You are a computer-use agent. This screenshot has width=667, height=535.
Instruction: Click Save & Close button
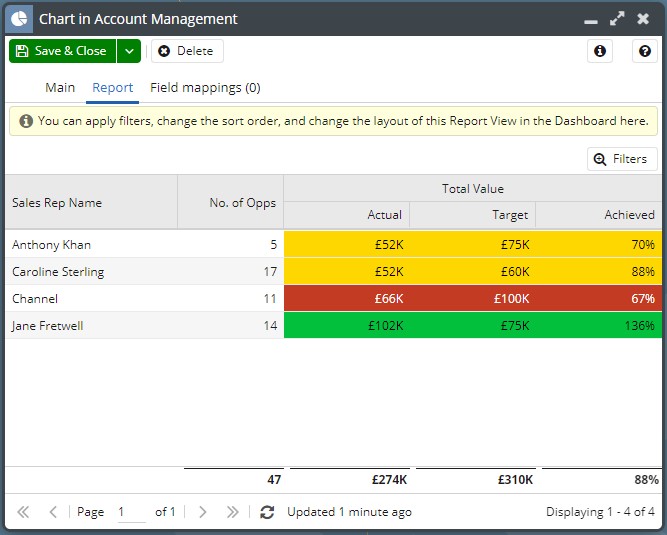[63, 51]
